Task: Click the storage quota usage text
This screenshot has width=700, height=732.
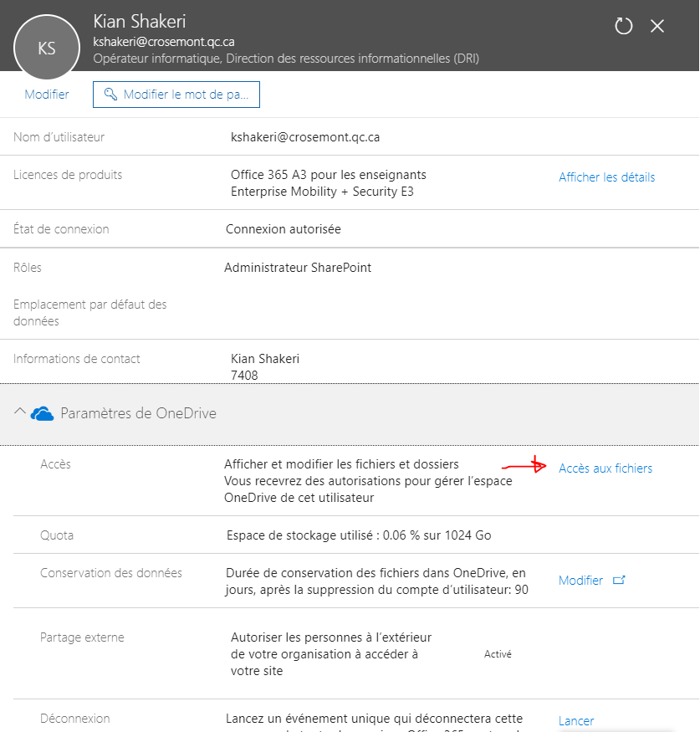Action: pos(359,535)
